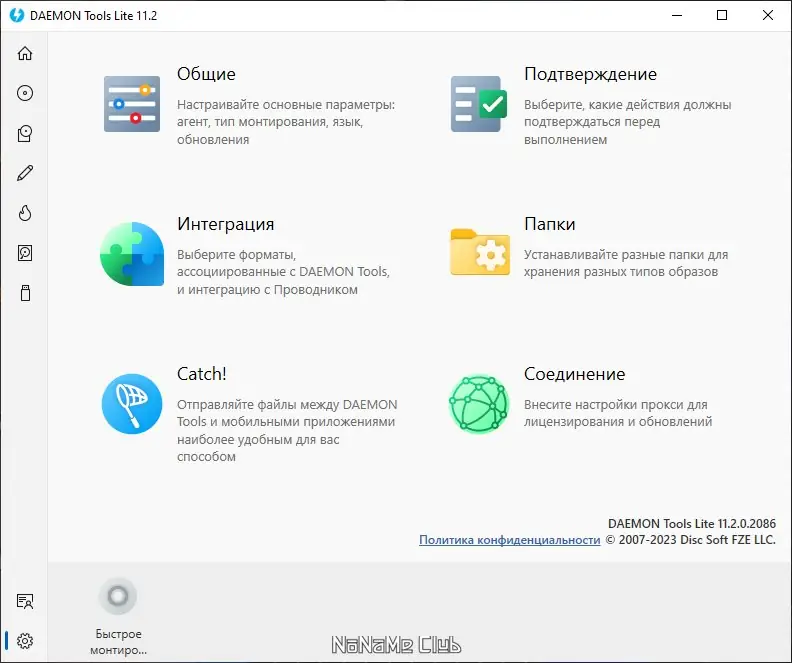The width and height of the screenshot is (792, 663).
Task: Click the Соединение globe network icon
Action: coord(479,404)
